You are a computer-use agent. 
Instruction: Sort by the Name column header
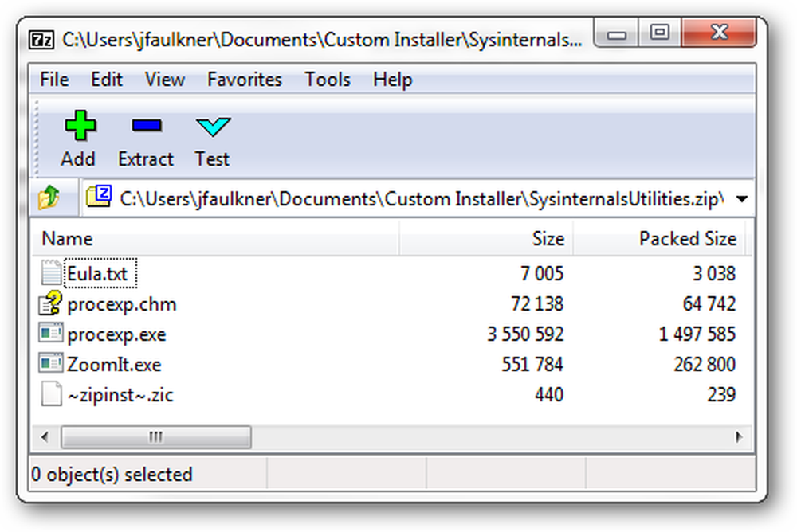pyautogui.click(x=215, y=238)
